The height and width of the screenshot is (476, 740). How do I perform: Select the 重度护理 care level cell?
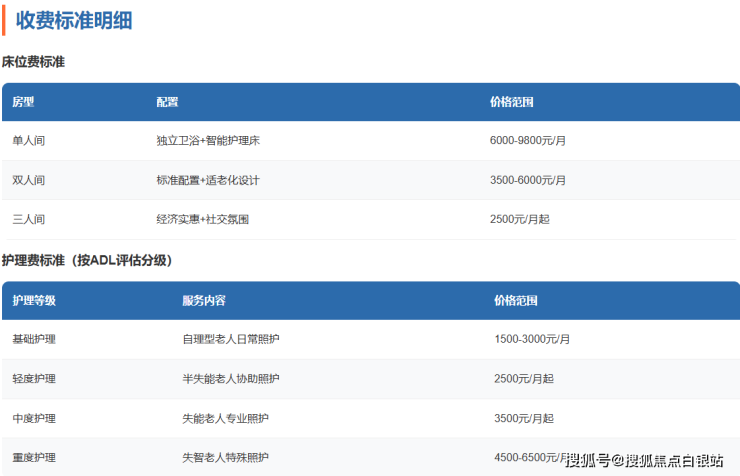tap(34, 457)
